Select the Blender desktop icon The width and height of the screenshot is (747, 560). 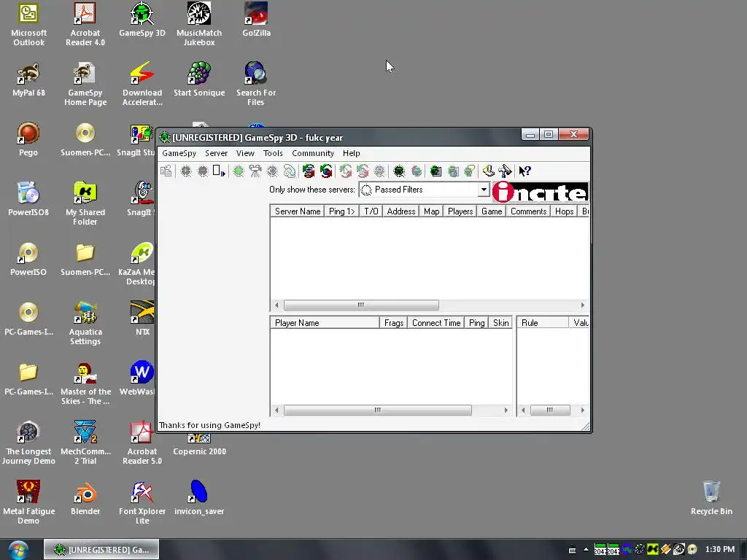(x=85, y=498)
